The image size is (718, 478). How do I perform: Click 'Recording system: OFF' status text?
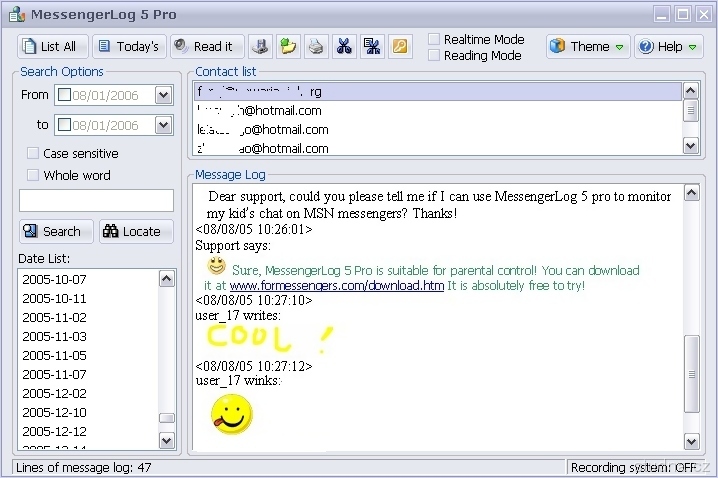(634, 467)
